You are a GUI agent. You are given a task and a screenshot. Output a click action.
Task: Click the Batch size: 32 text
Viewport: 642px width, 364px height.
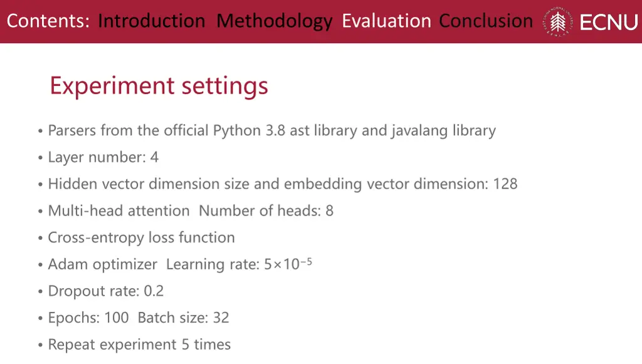click(x=184, y=318)
